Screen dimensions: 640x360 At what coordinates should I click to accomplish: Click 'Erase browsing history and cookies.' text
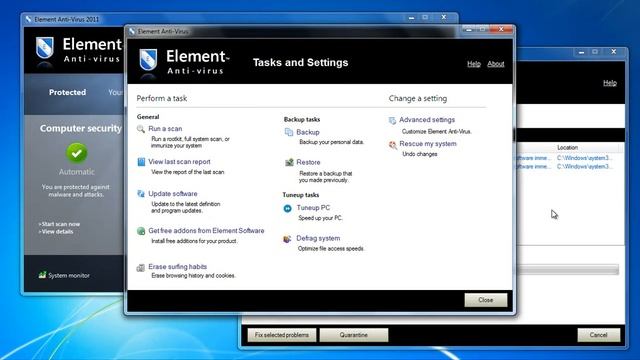193,276
